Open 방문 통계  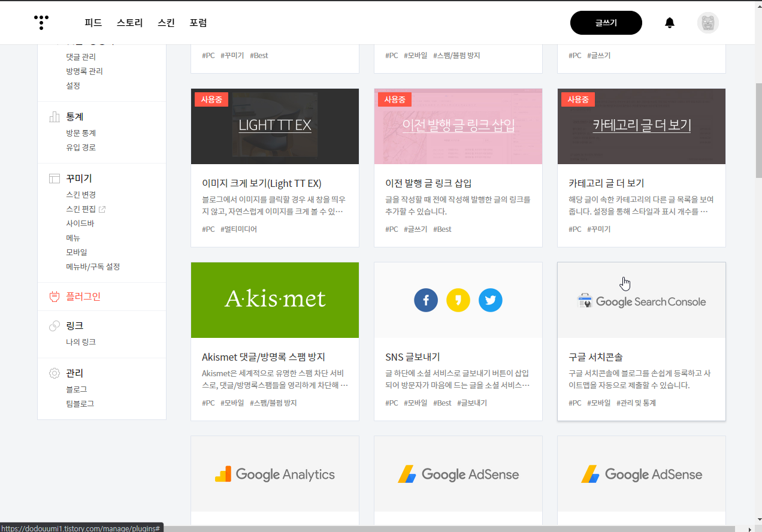[81, 133]
